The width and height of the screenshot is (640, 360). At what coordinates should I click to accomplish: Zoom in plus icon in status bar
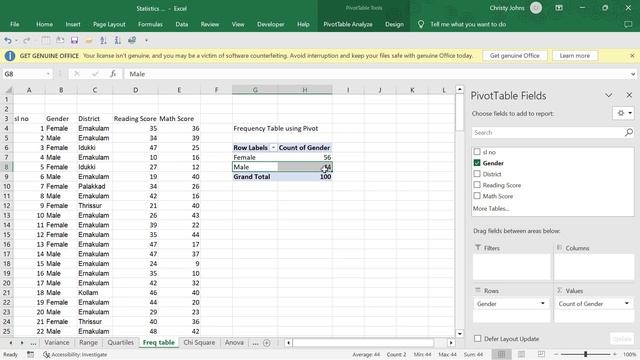tap(615, 354)
